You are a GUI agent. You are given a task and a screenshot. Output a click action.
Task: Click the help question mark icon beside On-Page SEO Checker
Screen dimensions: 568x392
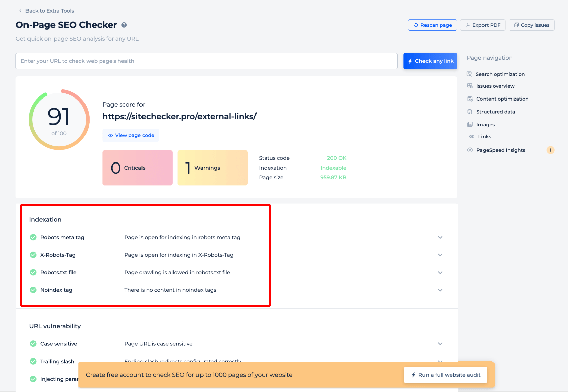124,25
